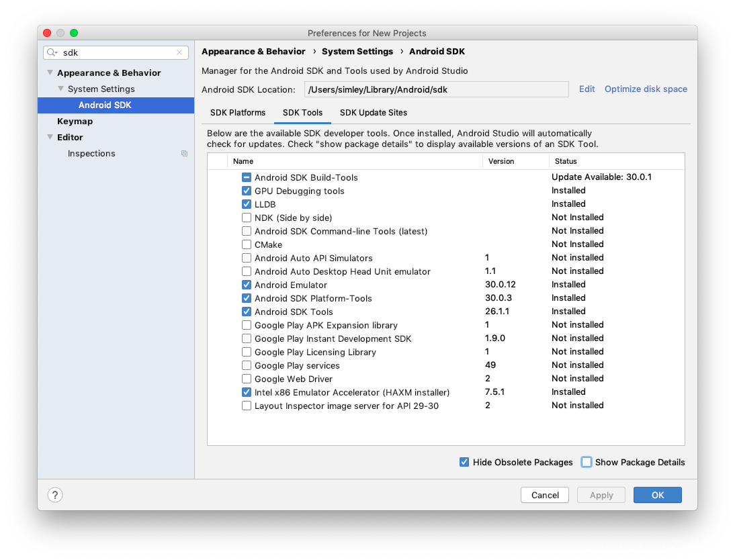
Task: Click the Cancel button
Action: click(x=545, y=495)
